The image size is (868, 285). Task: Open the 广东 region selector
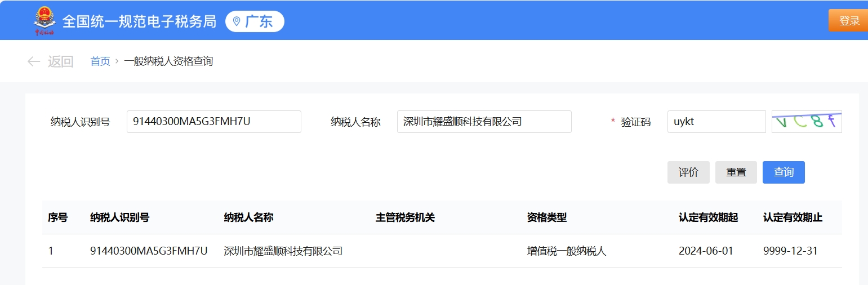255,21
